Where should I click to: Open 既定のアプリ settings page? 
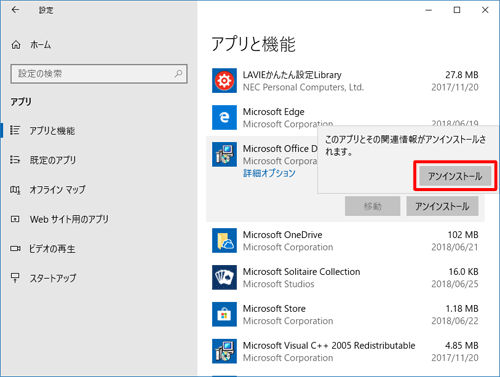(x=53, y=160)
